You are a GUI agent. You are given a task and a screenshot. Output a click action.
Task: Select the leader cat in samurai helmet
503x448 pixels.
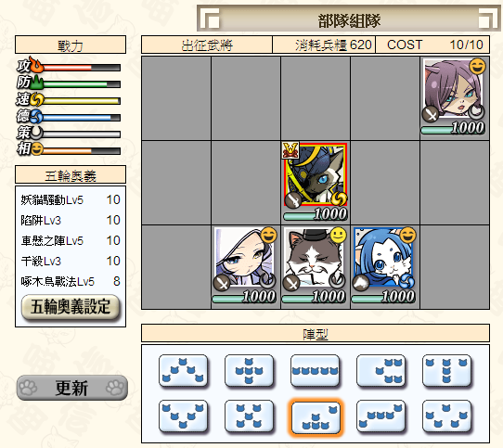coord(316,174)
